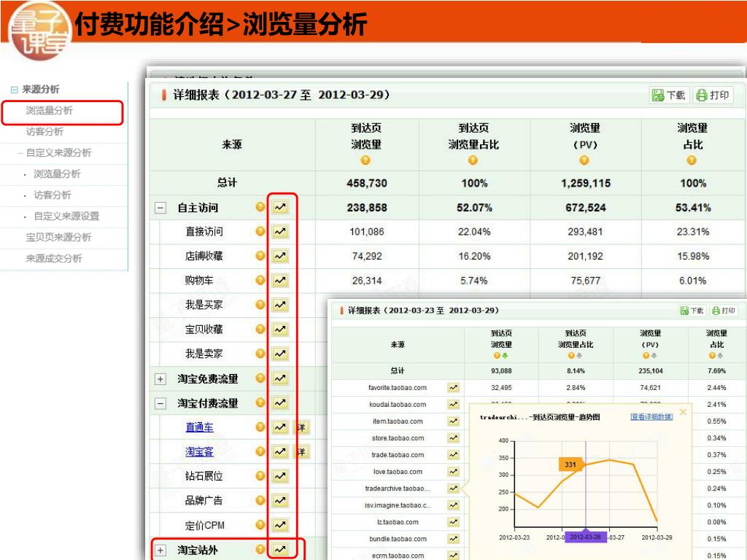Open trend chart for store.taobao.com
The height and width of the screenshot is (560, 747).
[x=453, y=438]
